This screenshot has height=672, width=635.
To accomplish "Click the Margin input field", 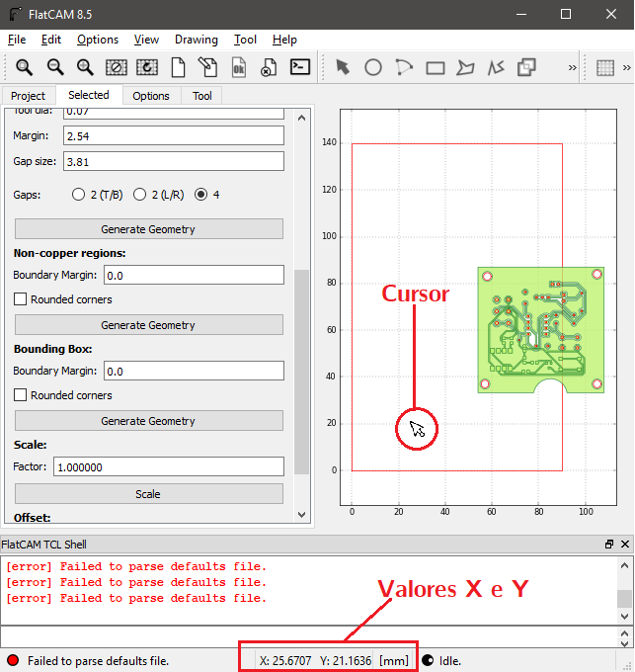I will point(174,135).
